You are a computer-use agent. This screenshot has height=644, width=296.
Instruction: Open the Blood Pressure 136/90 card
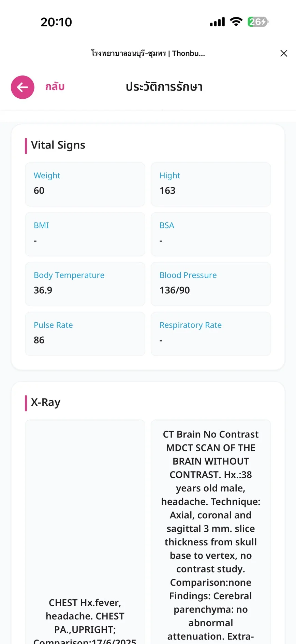coord(211,284)
